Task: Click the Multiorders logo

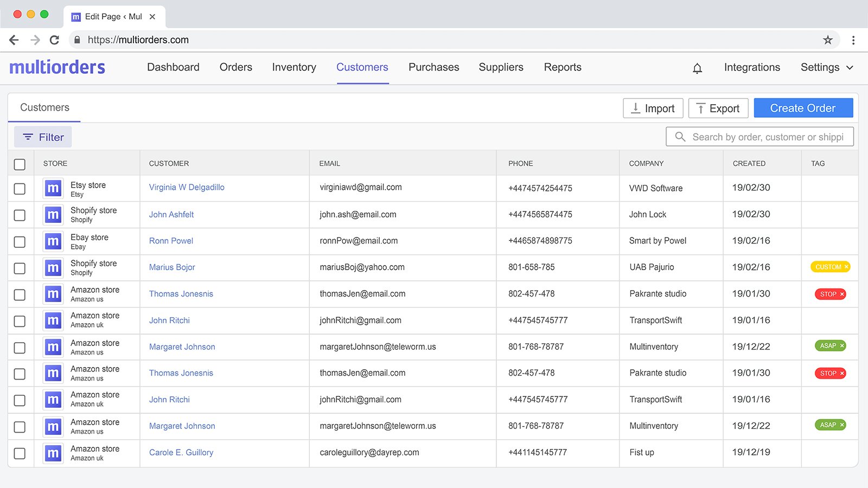Action: point(57,67)
